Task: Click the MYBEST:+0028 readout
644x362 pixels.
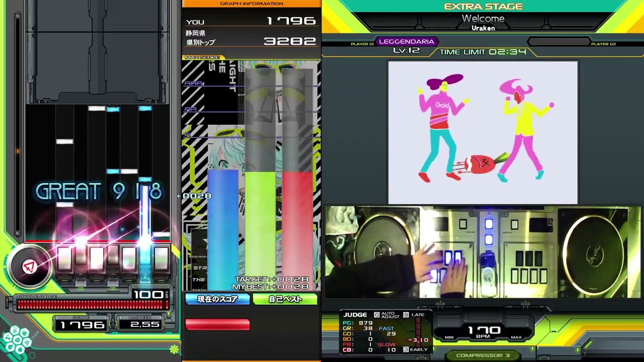Action: [x=271, y=287]
